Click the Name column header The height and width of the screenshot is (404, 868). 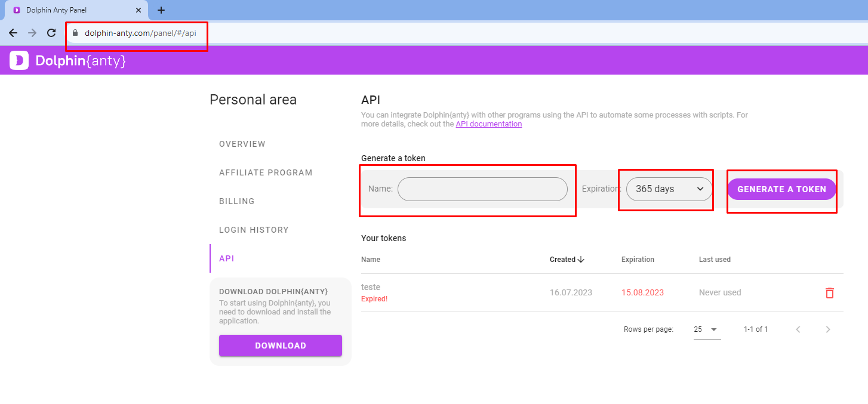(371, 260)
